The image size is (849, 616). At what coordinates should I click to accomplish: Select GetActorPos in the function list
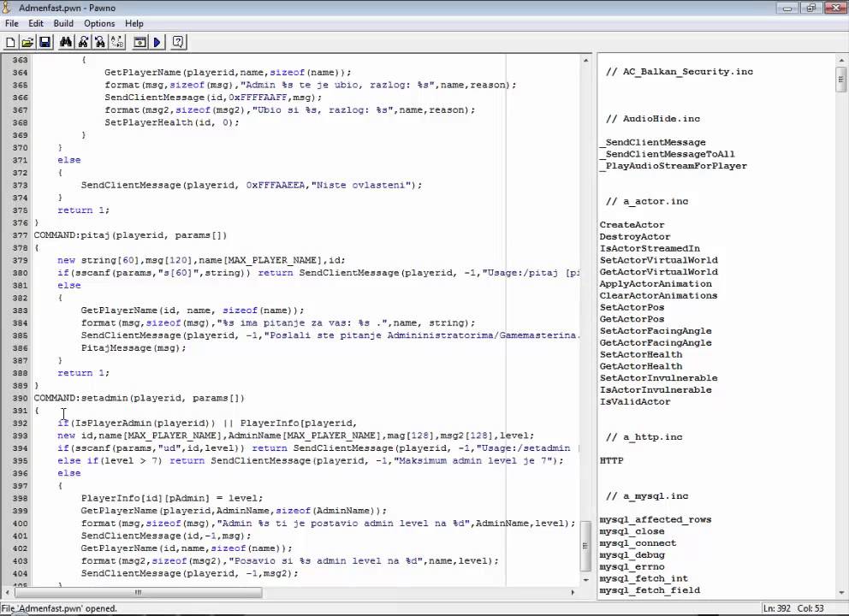point(632,319)
